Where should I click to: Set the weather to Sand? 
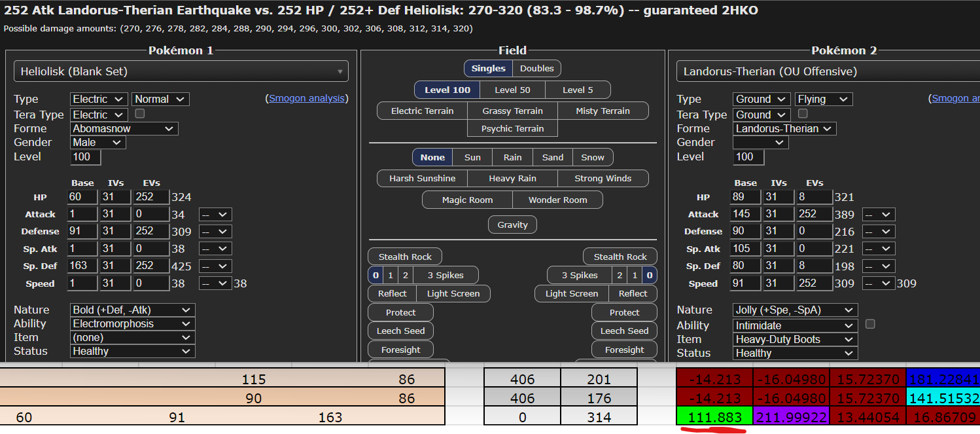(553, 157)
